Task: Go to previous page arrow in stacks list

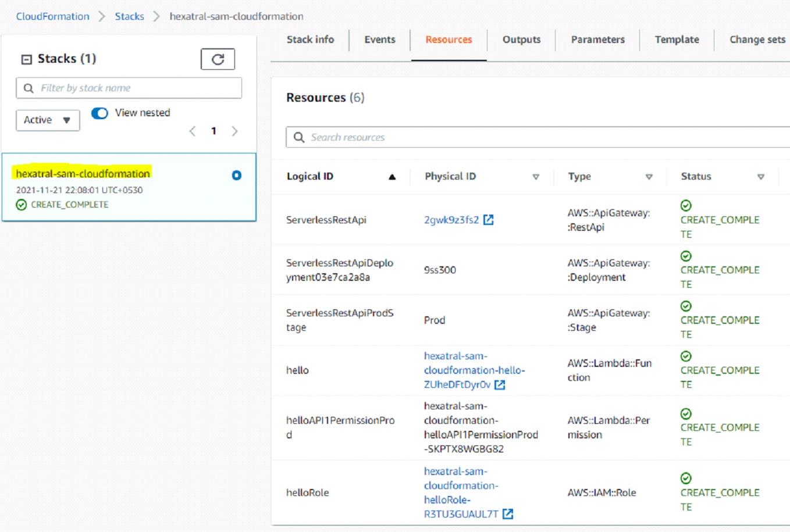Action: pyautogui.click(x=193, y=131)
